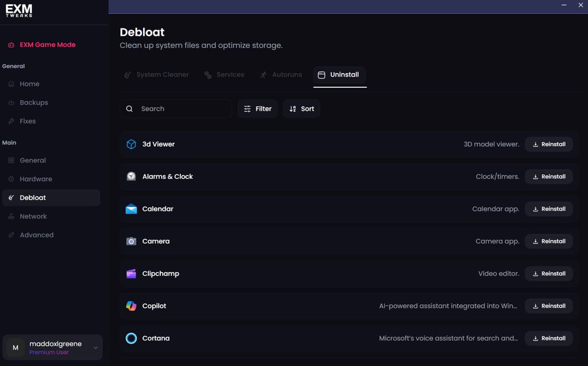Expand the maddoxlgreene account menu
Screen dimensions: 588x366
coord(95,348)
